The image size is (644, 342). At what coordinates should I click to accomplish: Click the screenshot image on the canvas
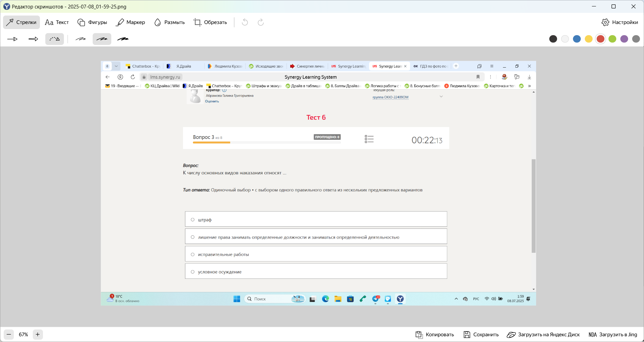click(x=318, y=183)
